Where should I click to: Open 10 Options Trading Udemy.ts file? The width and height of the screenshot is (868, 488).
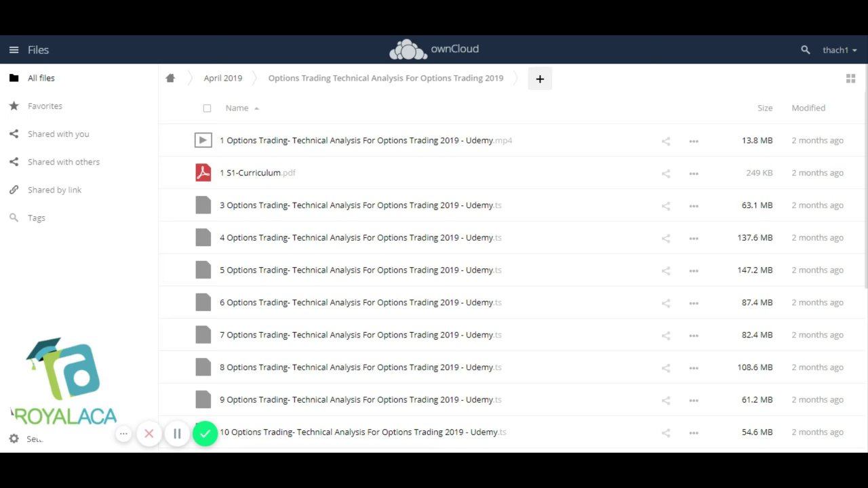pyautogui.click(x=363, y=432)
